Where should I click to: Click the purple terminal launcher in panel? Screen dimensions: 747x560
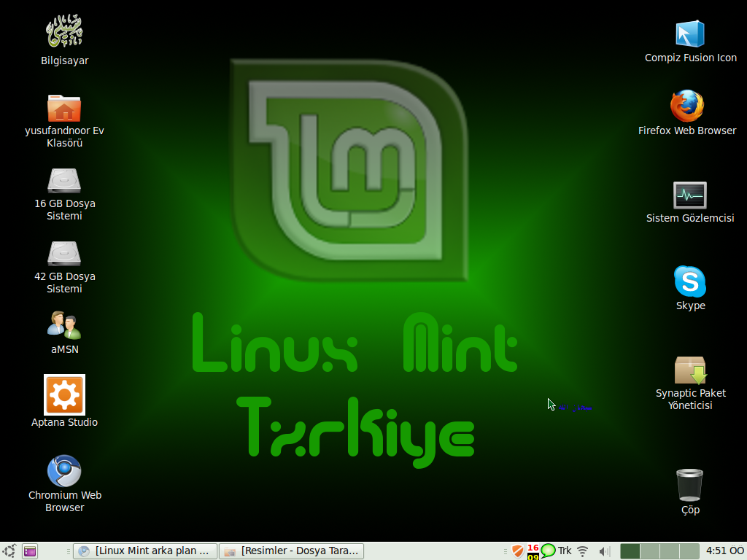click(x=30, y=551)
